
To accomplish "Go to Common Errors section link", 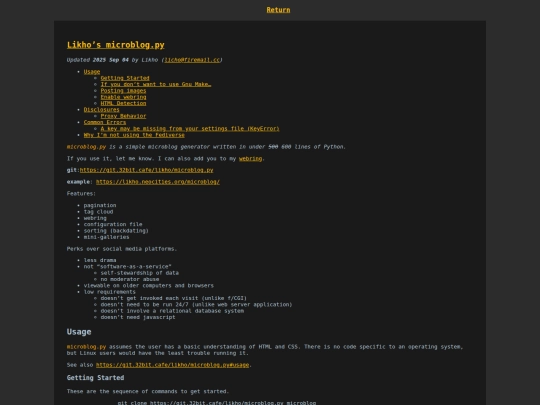I will [x=105, y=122].
